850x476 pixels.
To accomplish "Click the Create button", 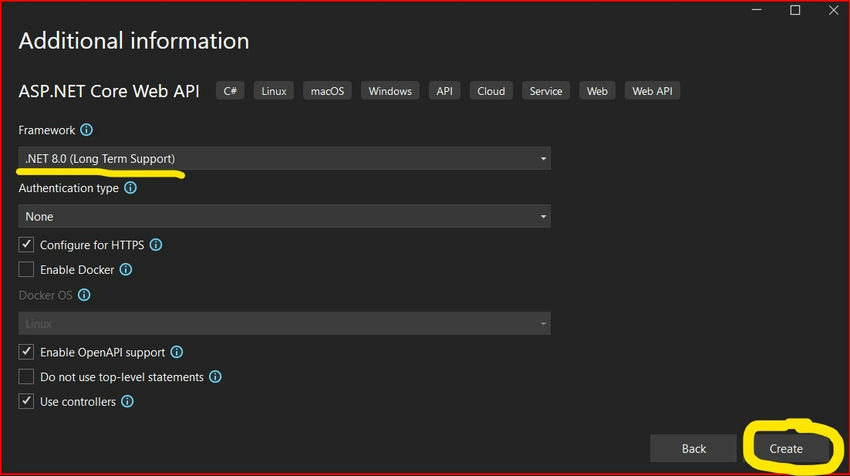I will click(786, 448).
